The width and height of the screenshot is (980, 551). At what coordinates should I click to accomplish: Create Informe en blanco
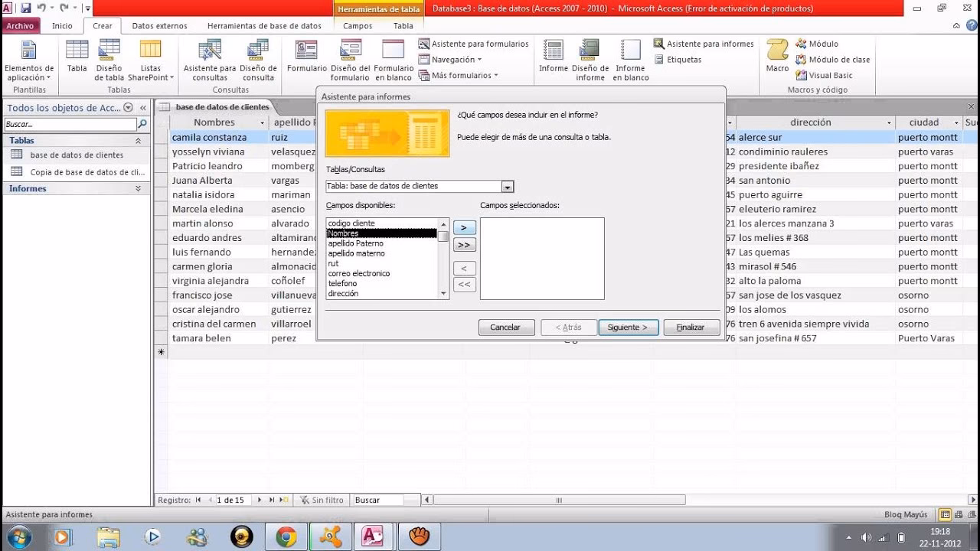631,60
